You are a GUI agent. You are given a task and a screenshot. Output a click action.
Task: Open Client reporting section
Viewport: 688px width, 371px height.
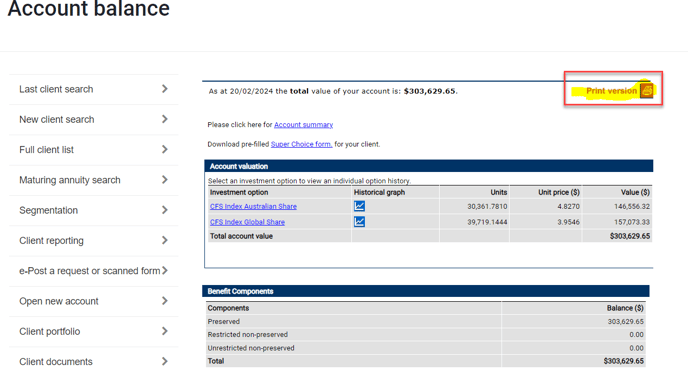(93, 240)
